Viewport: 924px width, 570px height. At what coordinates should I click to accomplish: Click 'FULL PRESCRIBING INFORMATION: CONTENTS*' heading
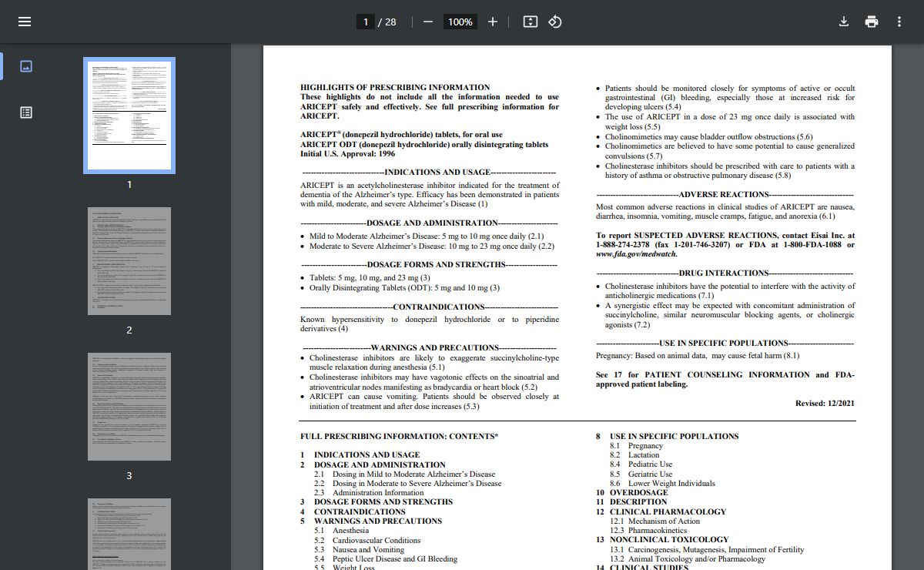click(x=399, y=437)
